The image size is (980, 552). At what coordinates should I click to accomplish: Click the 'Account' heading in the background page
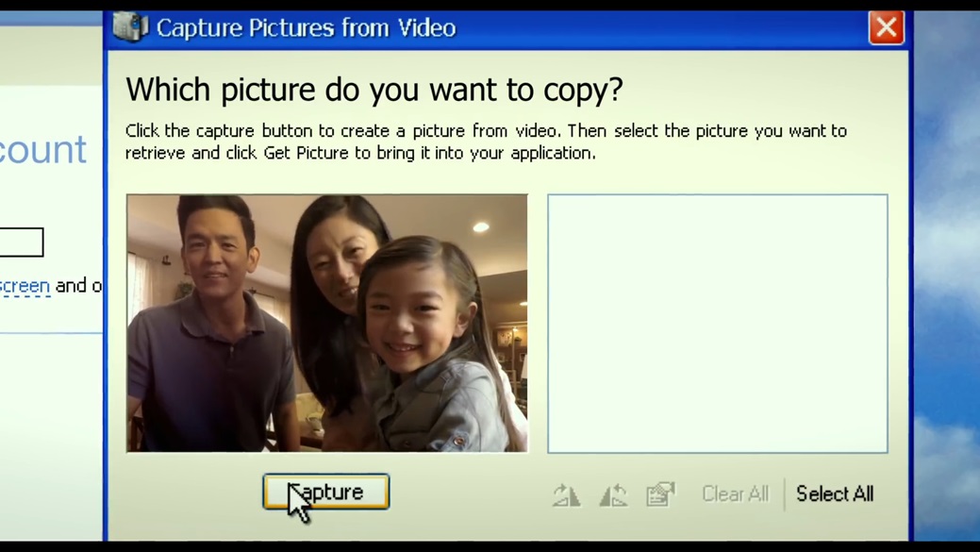coord(43,149)
